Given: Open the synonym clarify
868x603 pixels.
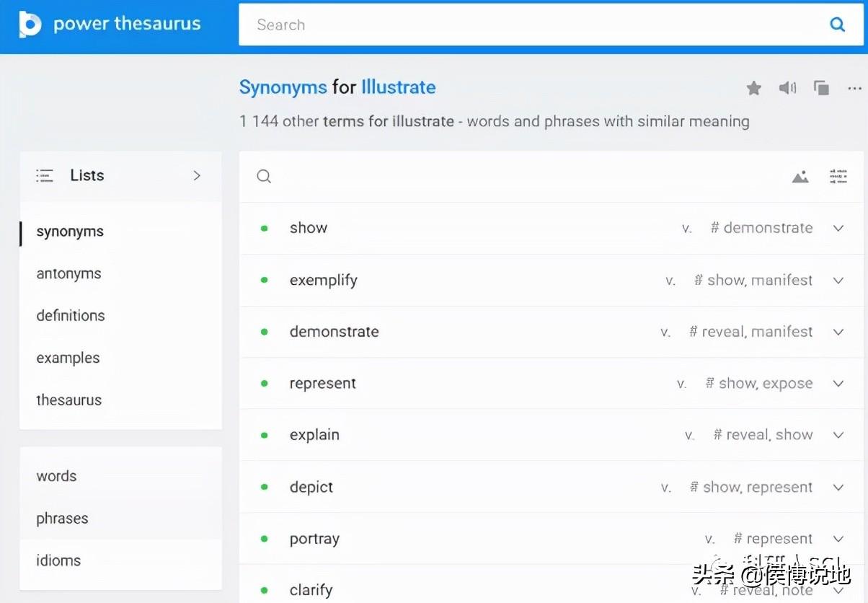Looking at the screenshot, I should (311, 591).
